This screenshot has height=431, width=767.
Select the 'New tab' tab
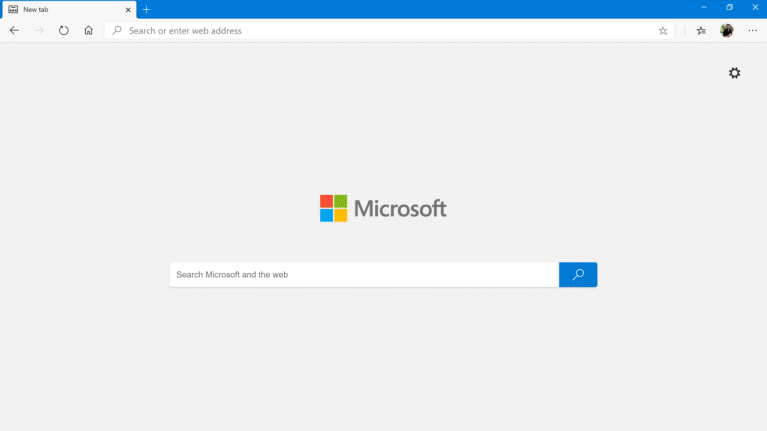coord(60,9)
